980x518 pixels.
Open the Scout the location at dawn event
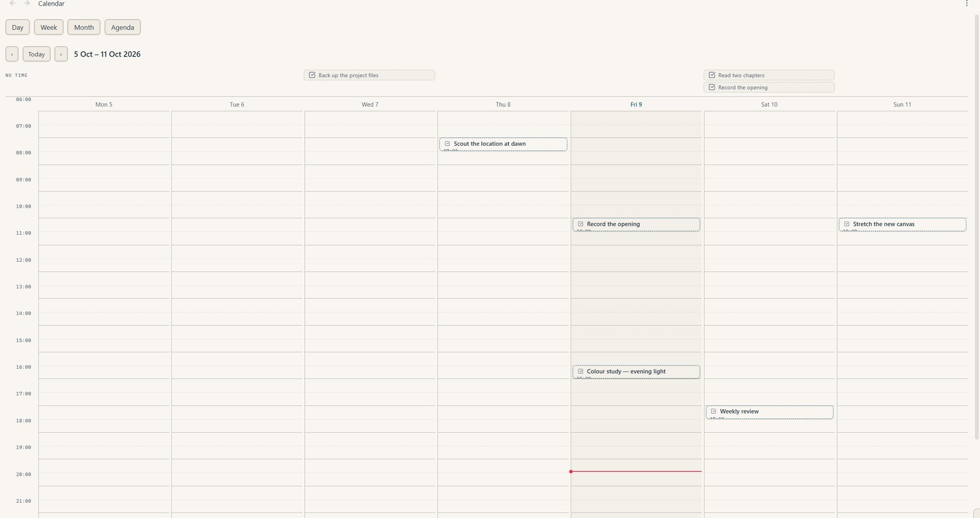[503, 144]
